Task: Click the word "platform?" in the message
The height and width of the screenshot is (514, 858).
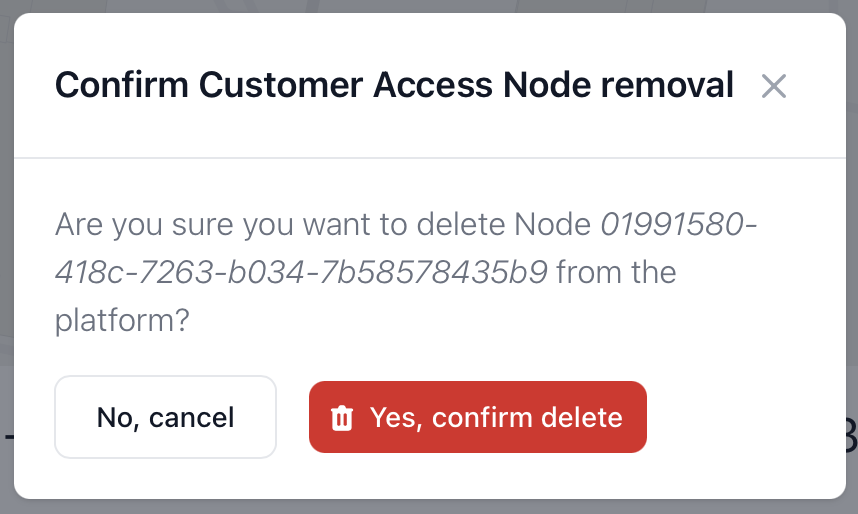Action: click(x=122, y=321)
